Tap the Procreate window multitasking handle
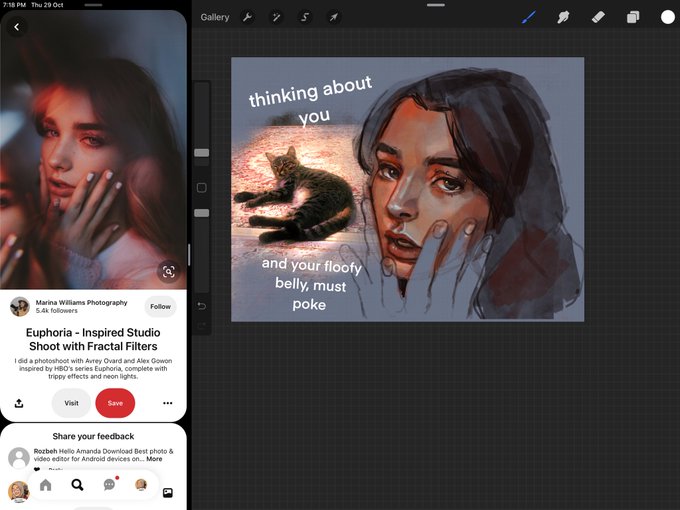 [436, 5]
